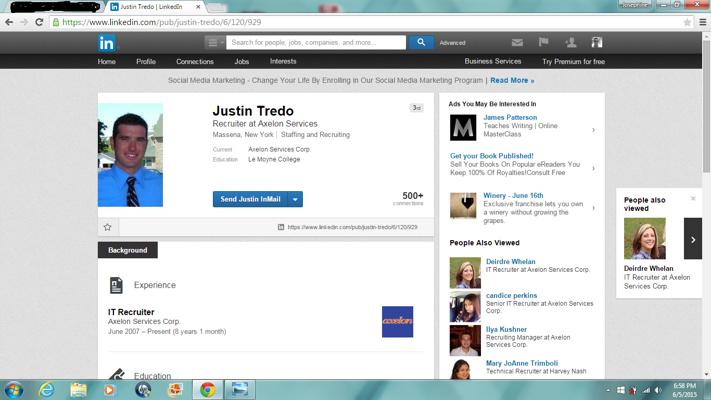This screenshot has width=711, height=400.
Task: Click the save profile star icon
Action: pos(107,227)
